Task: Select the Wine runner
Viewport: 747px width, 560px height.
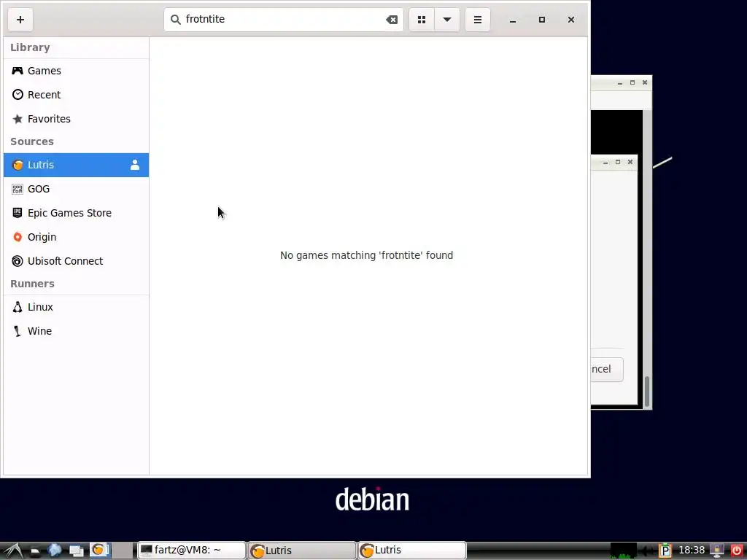Action: (x=76, y=331)
